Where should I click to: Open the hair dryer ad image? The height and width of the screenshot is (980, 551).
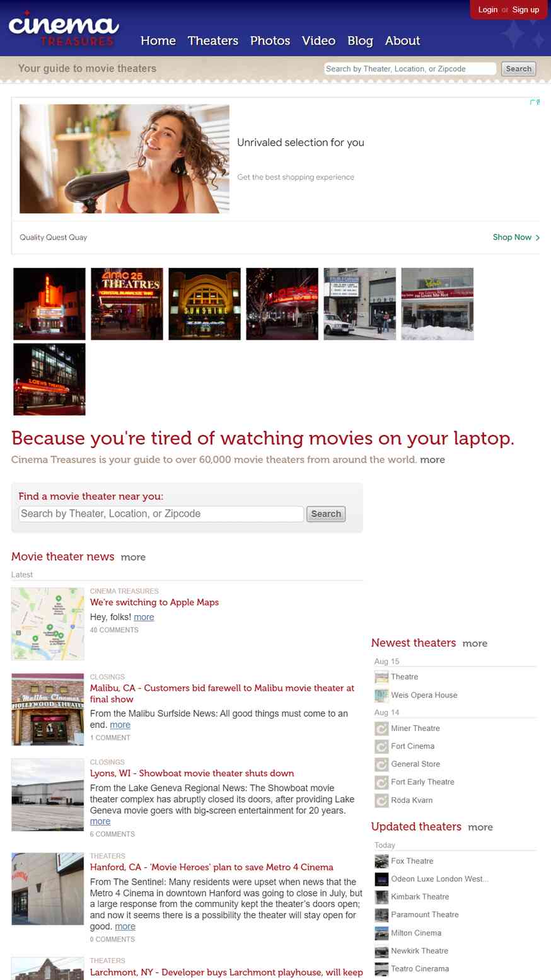point(124,159)
